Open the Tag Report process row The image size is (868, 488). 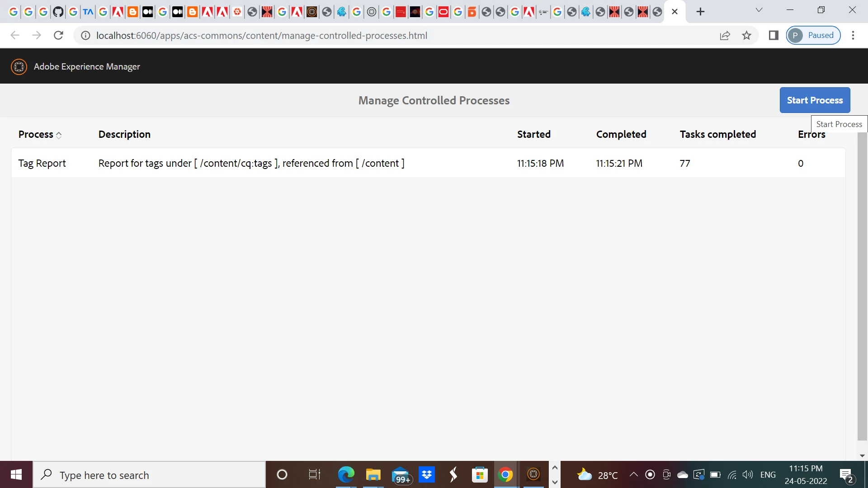coord(42,164)
